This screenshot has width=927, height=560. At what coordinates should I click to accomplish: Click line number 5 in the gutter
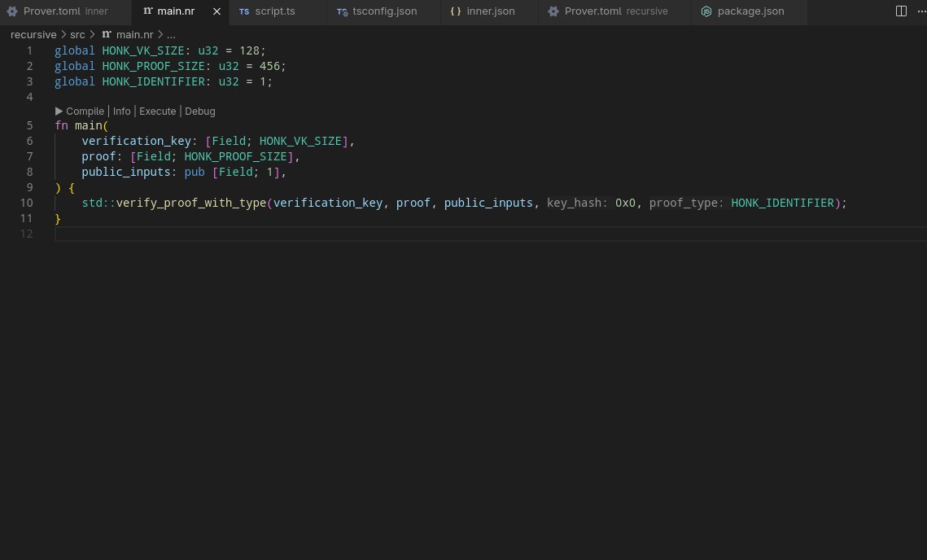coord(29,126)
